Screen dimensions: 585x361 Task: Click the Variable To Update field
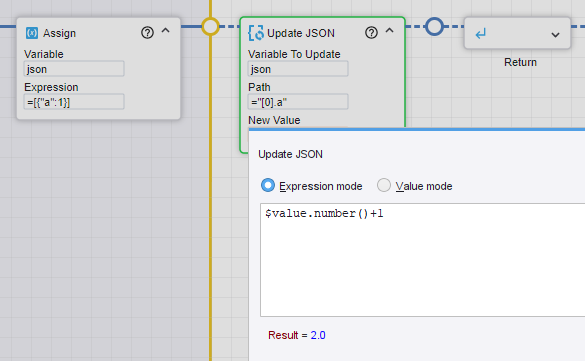click(298, 69)
